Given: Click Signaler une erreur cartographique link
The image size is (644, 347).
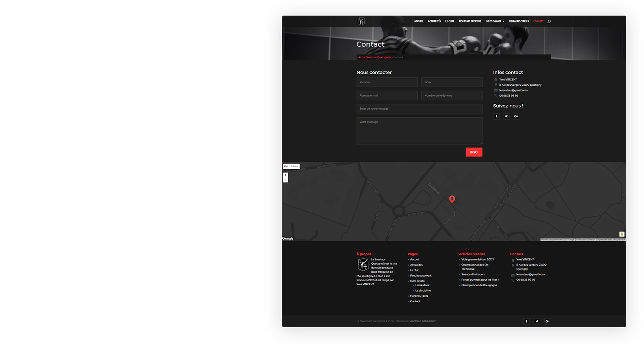Looking at the screenshot, I should [611, 240].
